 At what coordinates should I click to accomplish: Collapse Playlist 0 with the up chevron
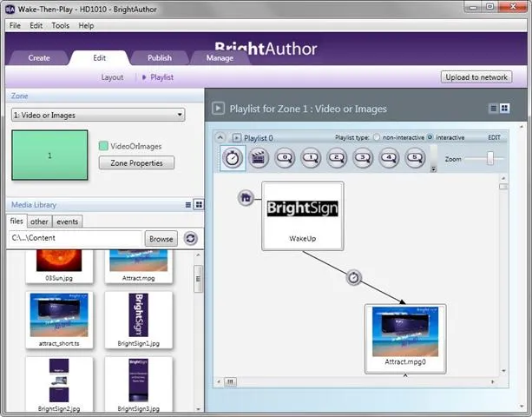coord(220,137)
